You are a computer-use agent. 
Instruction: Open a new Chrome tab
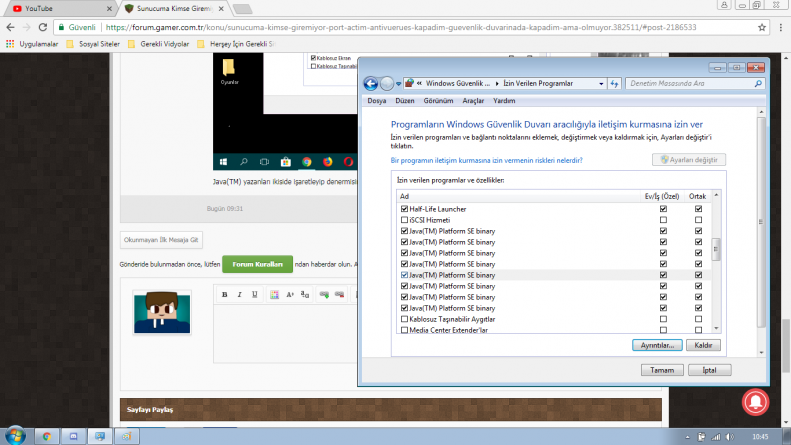coord(243,9)
